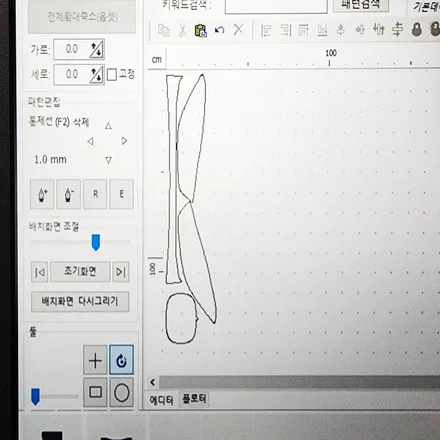Screen dimensions: 440x440
Task: Switch to the 에디터 tab
Action: click(x=161, y=400)
